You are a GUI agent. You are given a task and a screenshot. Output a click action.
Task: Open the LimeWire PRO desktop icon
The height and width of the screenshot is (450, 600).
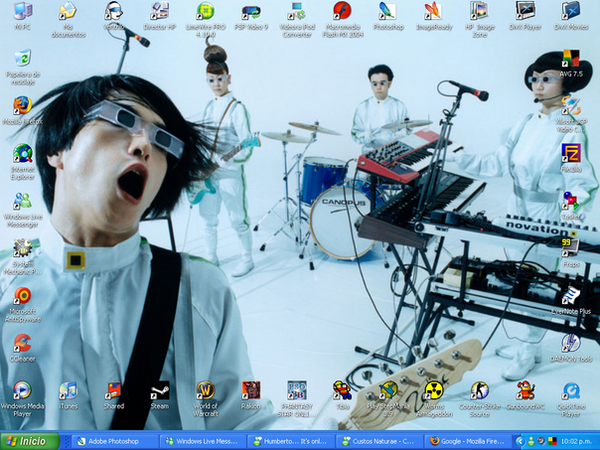[x=205, y=11]
